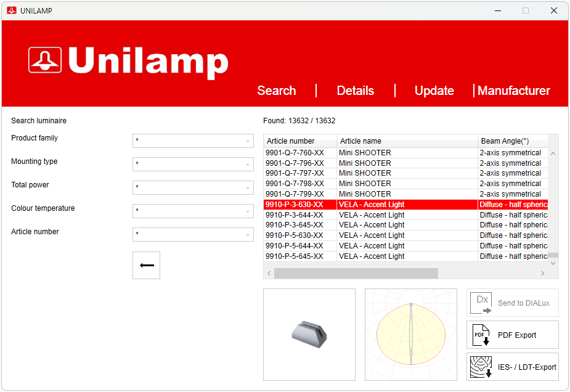Open the Article number dropdown
570x392 pixels.
click(x=193, y=235)
